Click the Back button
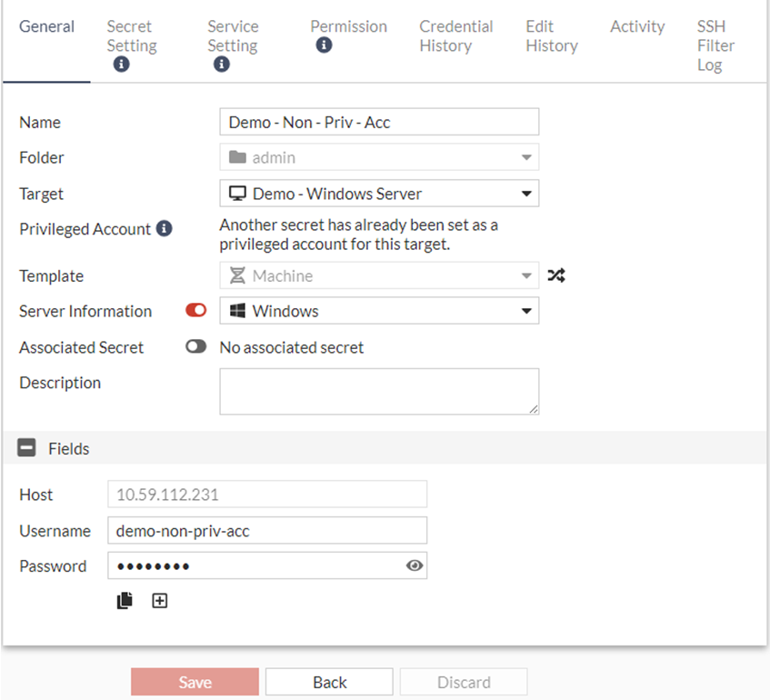Image resolution: width=770 pixels, height=700 pixels. point(328,681)
